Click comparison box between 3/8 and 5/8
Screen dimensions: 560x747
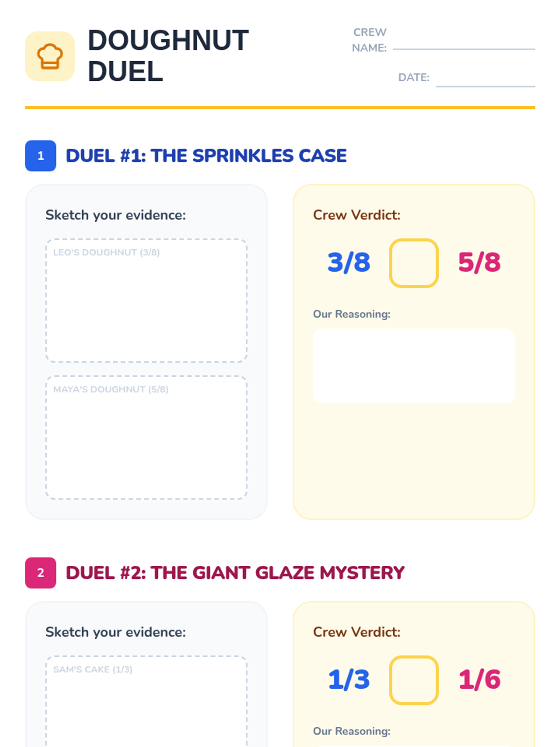click(413, 263)
